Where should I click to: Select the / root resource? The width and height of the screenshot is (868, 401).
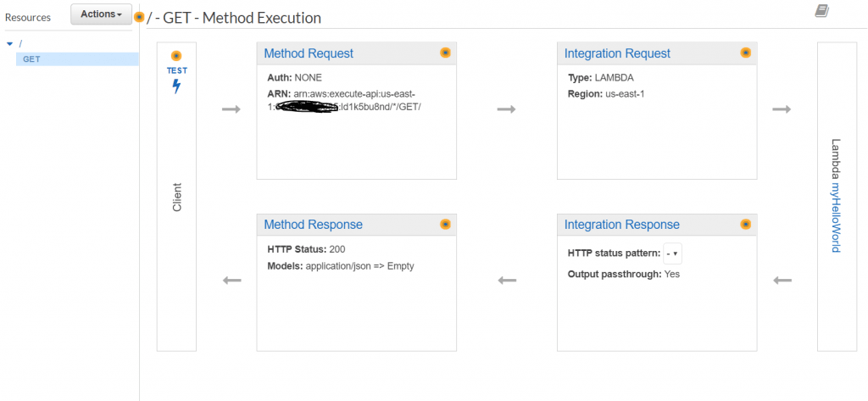20,44
